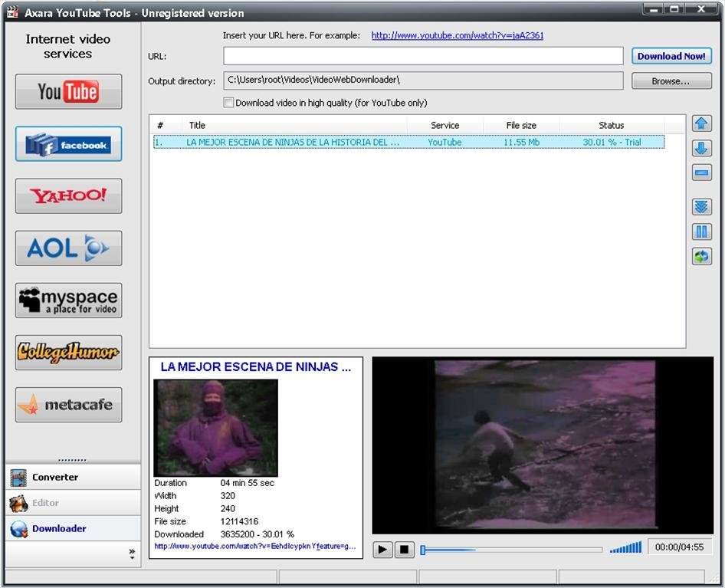Enable download video in high quality checkbox
The image size is (725, 588).
pyautogui.click(x=228, y=103)
